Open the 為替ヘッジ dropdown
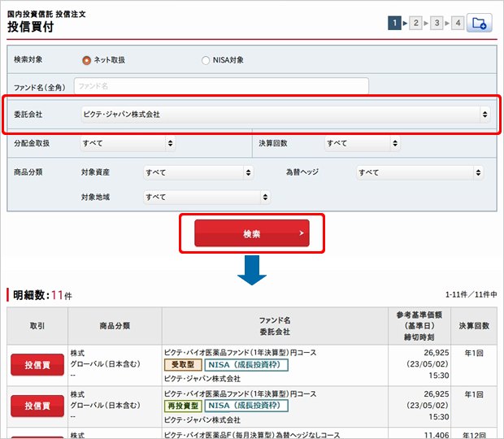The height and width of the screenshot is (439, 504). pos(419,172)
